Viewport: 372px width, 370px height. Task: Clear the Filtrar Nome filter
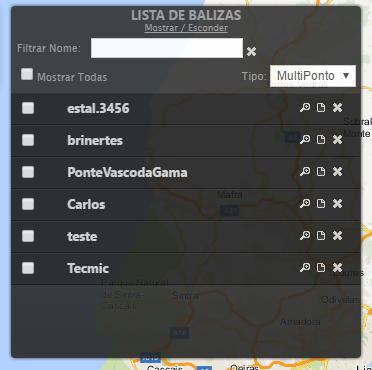[251, 51]
